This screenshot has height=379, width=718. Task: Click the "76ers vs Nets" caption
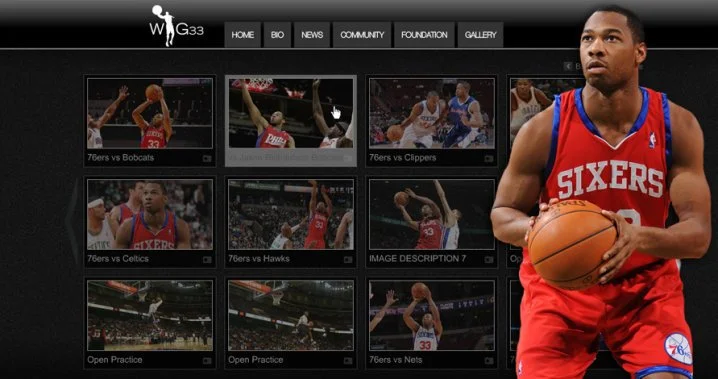[x=396, y=360]
